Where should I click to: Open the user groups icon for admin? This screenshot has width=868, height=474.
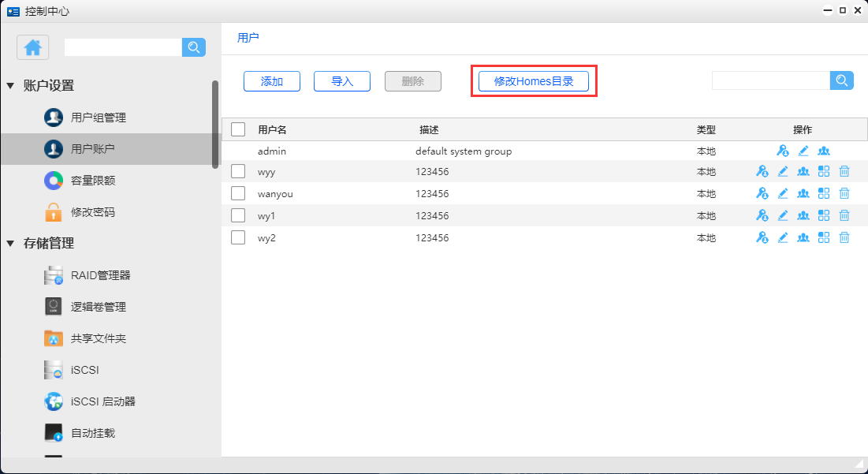tap(824, 151)
